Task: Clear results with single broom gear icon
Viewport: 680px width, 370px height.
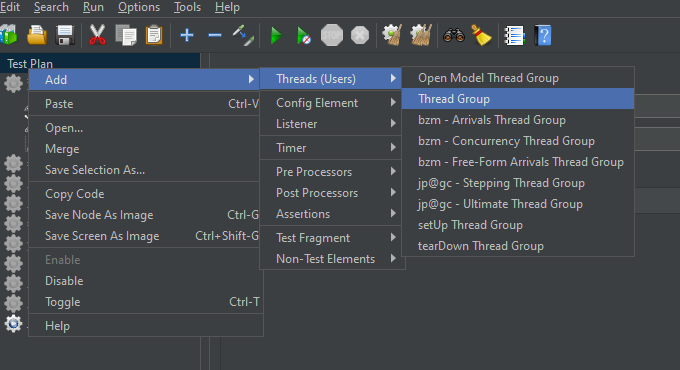Action: click(392, 35)
